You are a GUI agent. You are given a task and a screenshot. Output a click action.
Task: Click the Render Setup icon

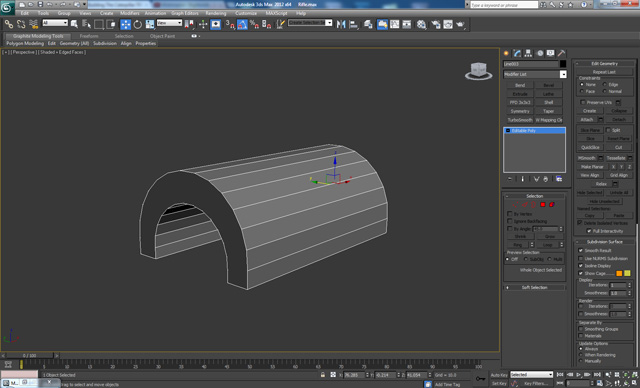(x=436, y=24)
